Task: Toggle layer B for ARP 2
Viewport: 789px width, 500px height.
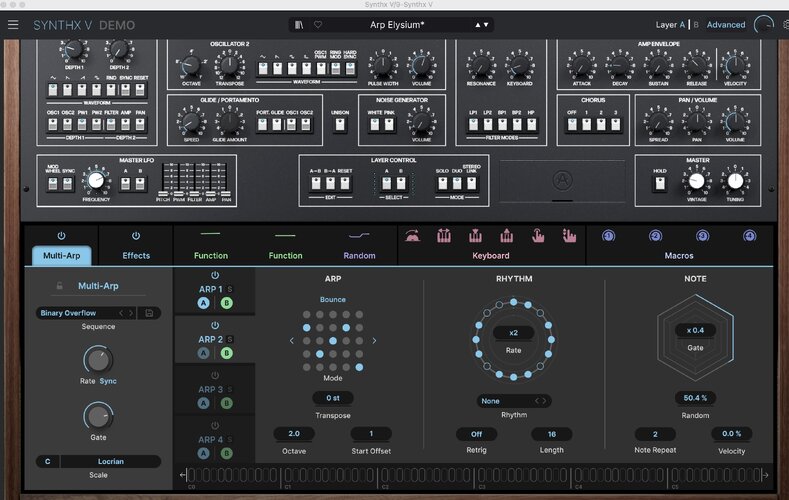Action: point(226,353)
